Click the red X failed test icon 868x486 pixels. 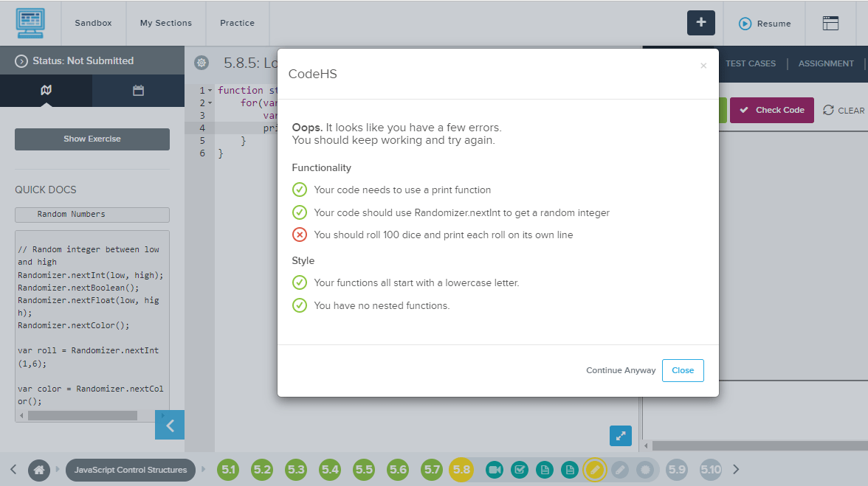click(x=300, y=235)
